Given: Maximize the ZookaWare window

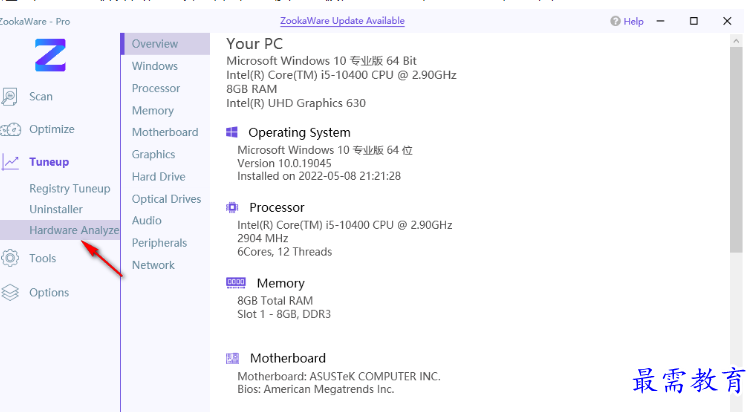Looking at the screenshot, I should pos(693,21).
